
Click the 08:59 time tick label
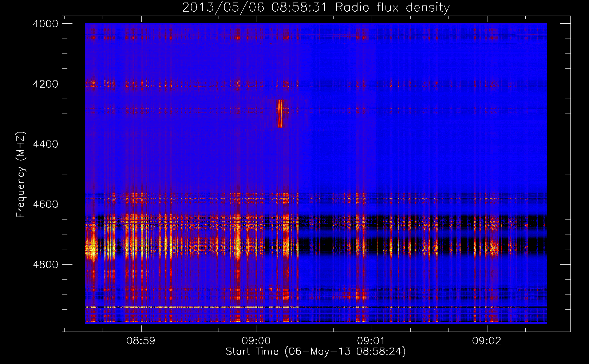click(x=141, y=341)
